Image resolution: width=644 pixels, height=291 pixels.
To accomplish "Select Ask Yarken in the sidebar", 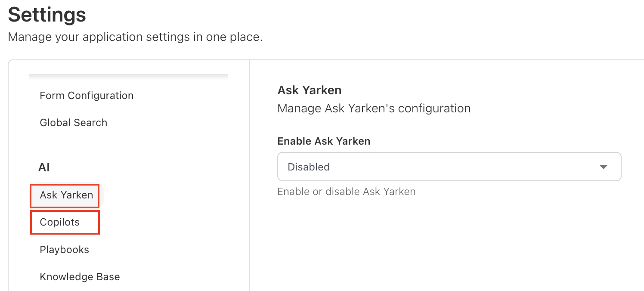I will (x=66, y=195).
